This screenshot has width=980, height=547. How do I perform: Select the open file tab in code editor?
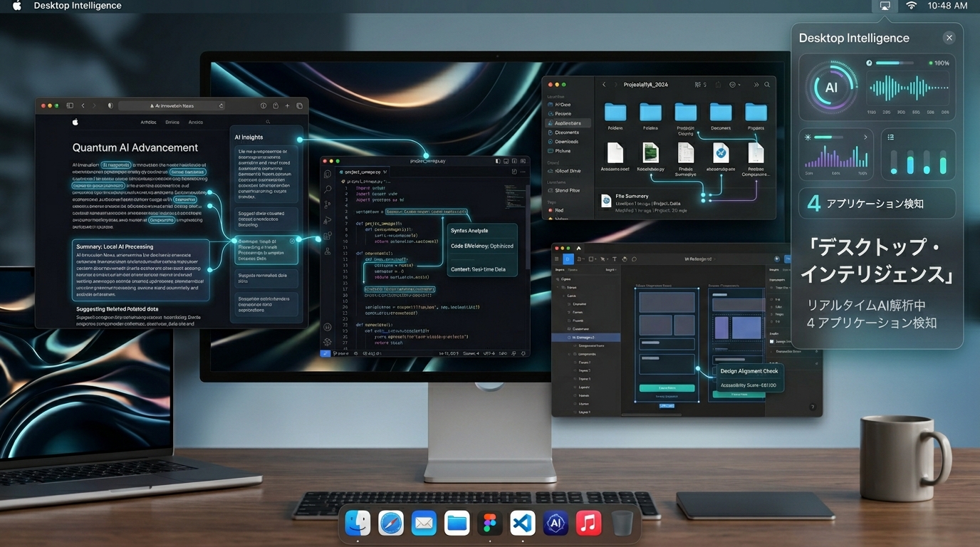point(361,172)
